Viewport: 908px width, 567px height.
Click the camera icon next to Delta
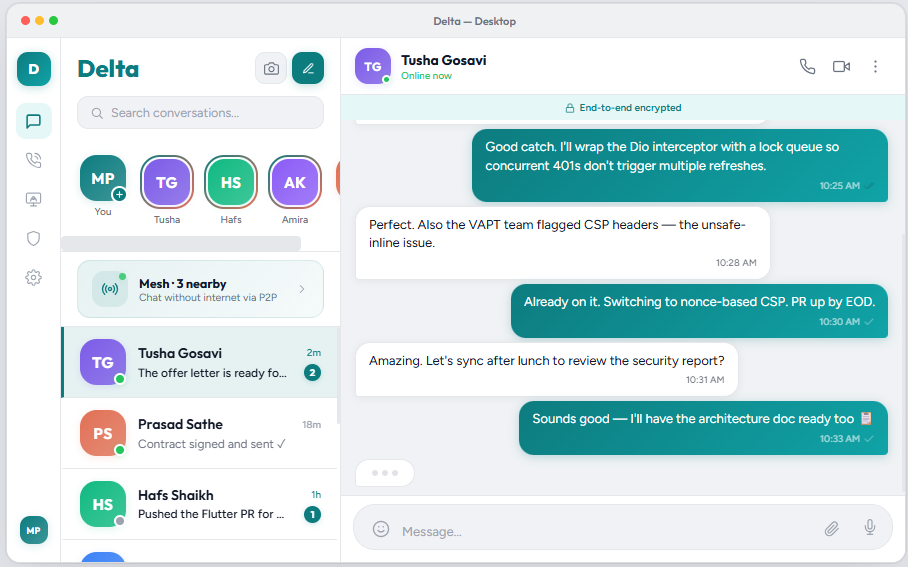point(271,68)
